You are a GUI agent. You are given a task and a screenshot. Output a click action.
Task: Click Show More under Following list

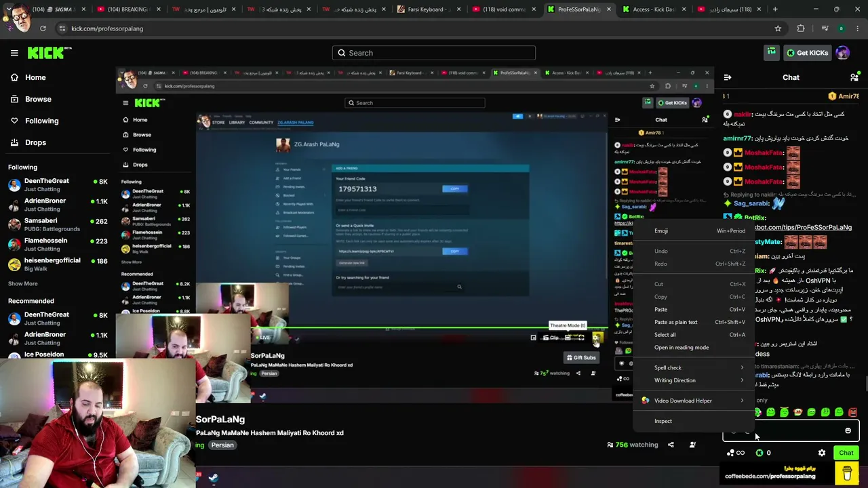click(23, 283)
